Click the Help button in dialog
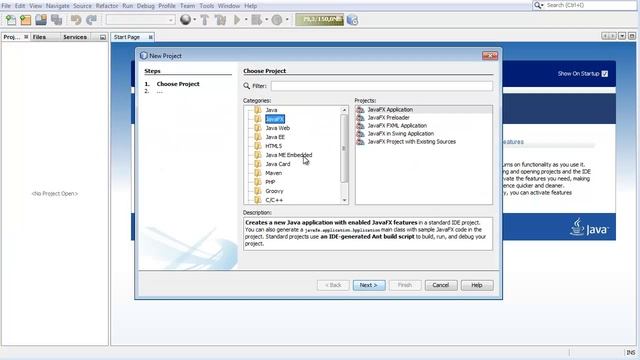 click(x=477, y=285)
